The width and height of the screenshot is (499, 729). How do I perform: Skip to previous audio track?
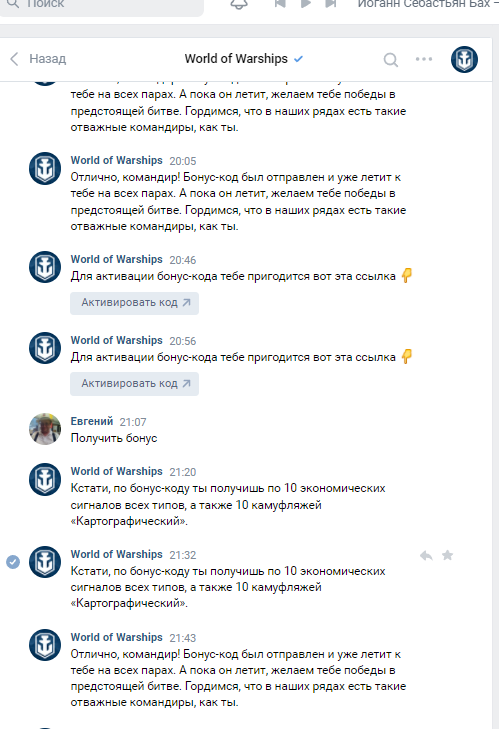[280, 4]
